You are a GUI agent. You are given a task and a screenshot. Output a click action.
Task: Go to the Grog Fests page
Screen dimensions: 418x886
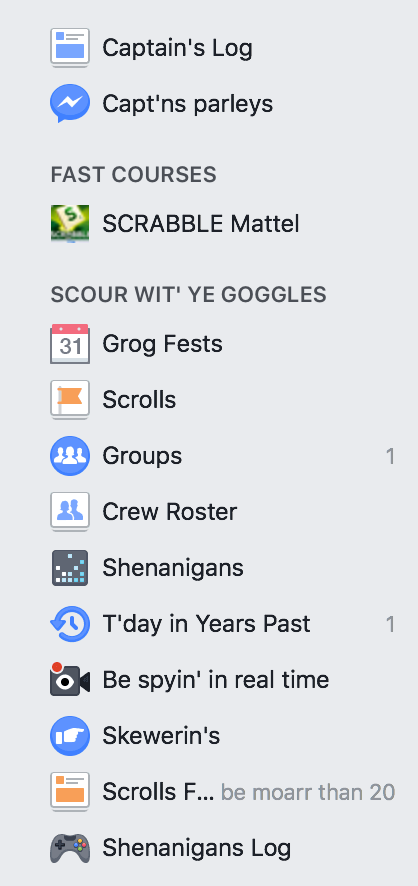tap(162, 344)
